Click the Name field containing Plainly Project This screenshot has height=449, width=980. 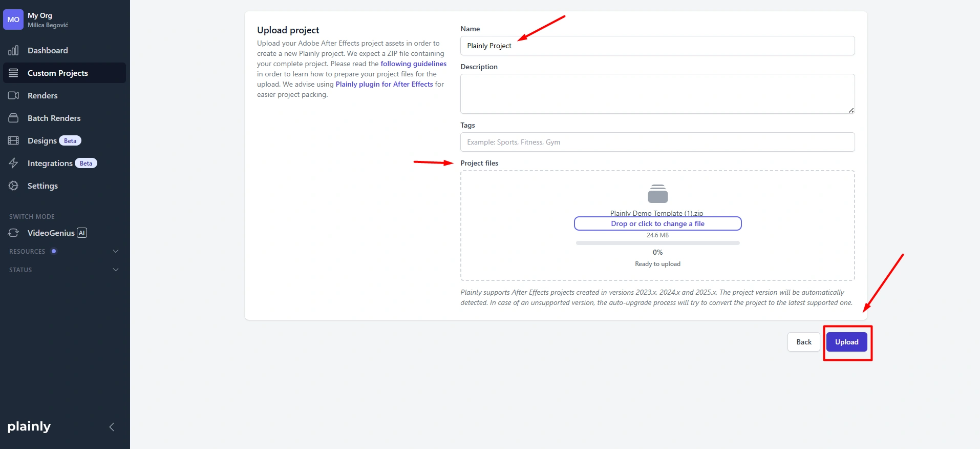(x=657, y=46)
